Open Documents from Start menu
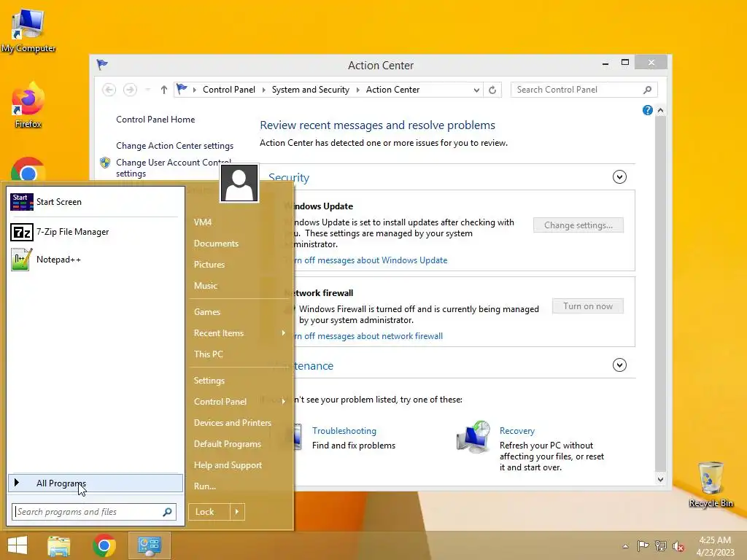Screen dimensions: 747x560 point(216,244)
